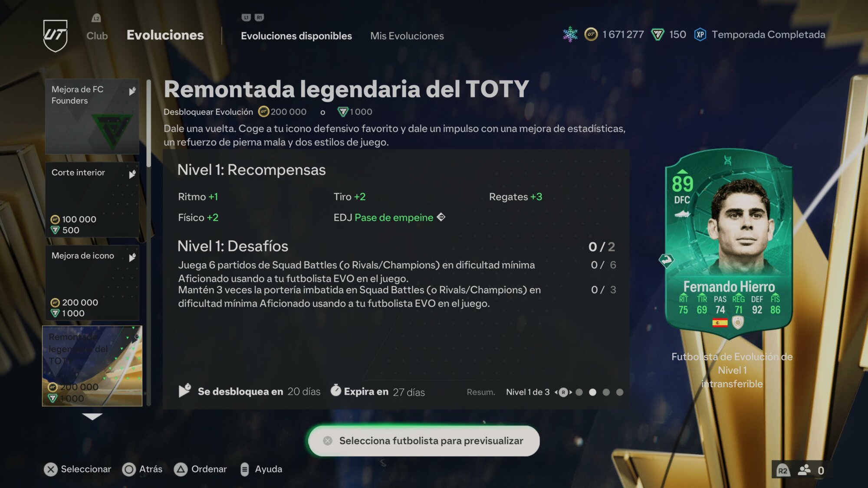This screenshot has height=488, width=868.
Task: Click the snowflake season icon
Action: [x=570, y=34]
